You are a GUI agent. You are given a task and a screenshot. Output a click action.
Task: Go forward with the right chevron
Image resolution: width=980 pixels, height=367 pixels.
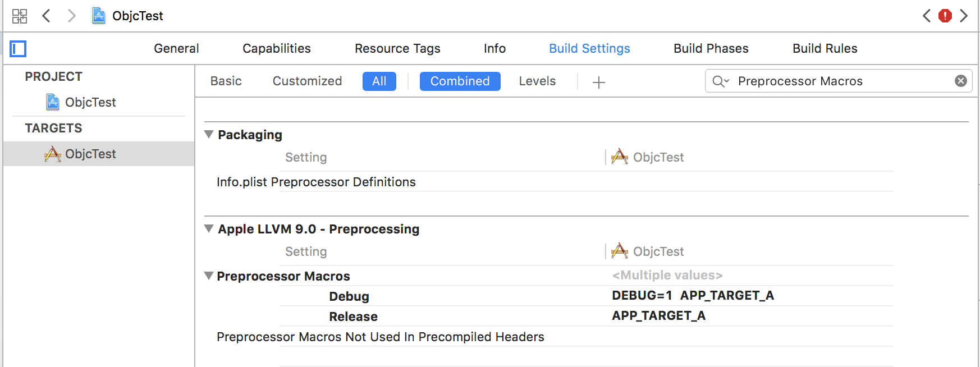(x=71, y=16)
